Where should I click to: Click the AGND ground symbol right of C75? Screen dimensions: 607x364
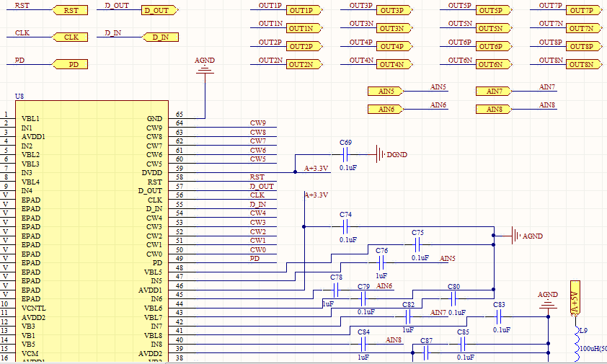pyautogui.click(x=515, y=236)
